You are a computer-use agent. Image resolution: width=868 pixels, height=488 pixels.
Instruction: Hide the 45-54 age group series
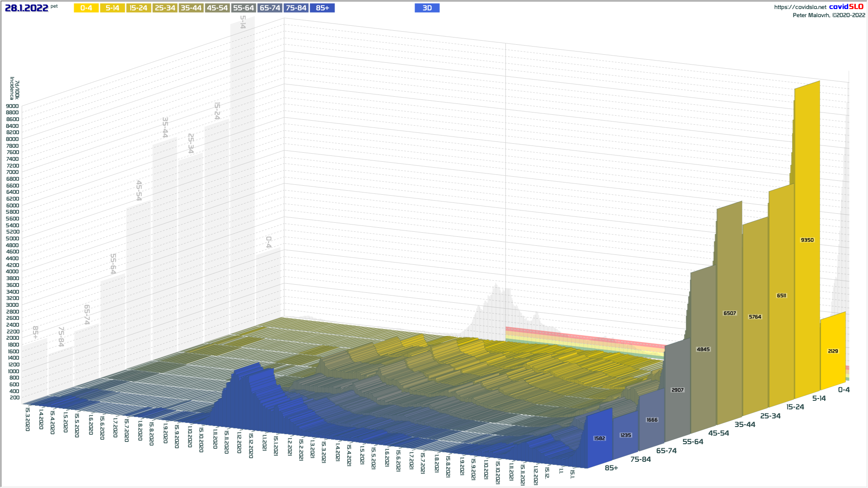[x=217, y=8]
